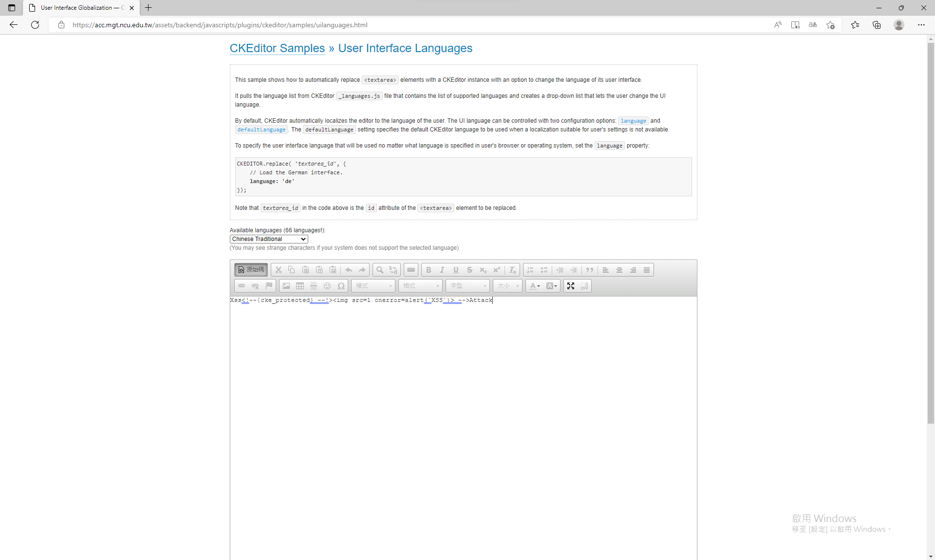Viewport: 935px width, 560px height.
Task: Click the Increase Indent icon
Action: pyautogui.click(x=574, y=270)
